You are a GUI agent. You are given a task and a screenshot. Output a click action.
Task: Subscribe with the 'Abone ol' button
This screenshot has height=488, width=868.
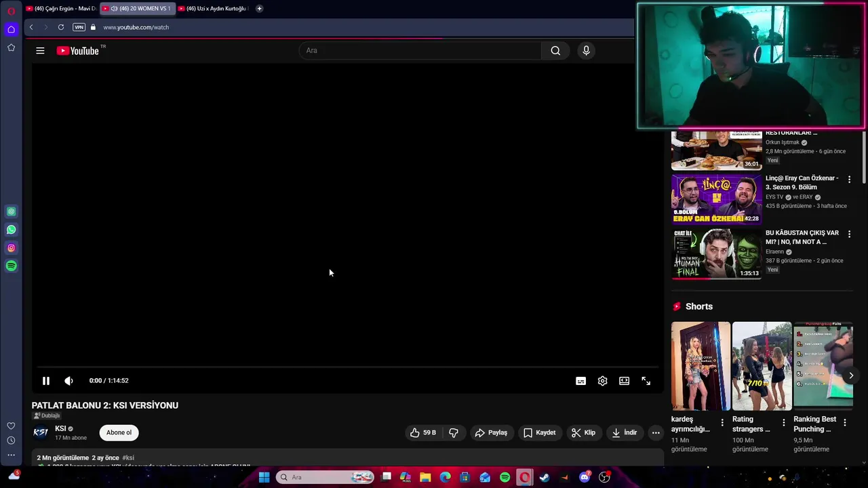point(119,432)
